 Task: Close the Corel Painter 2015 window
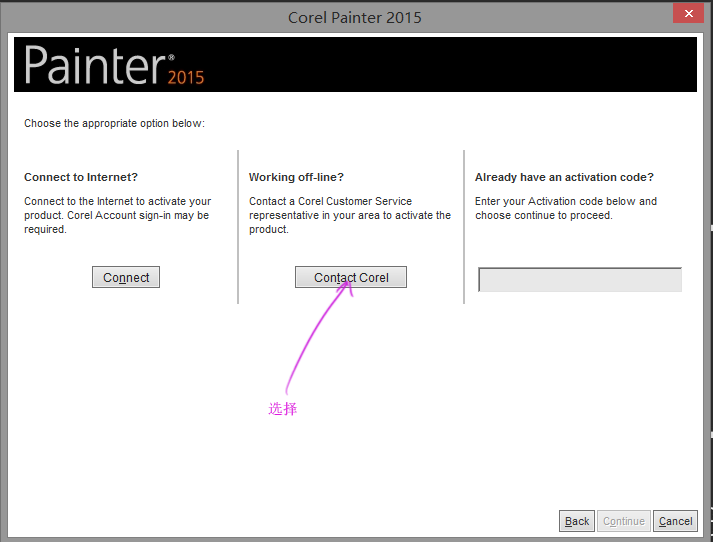(688, 14)
